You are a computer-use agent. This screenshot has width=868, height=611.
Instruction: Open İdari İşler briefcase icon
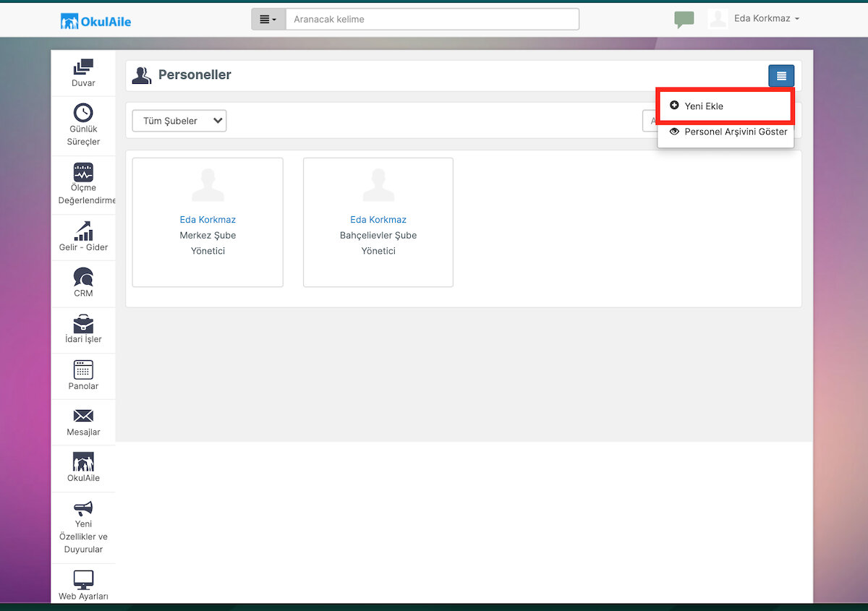click(x=83, y=323)
